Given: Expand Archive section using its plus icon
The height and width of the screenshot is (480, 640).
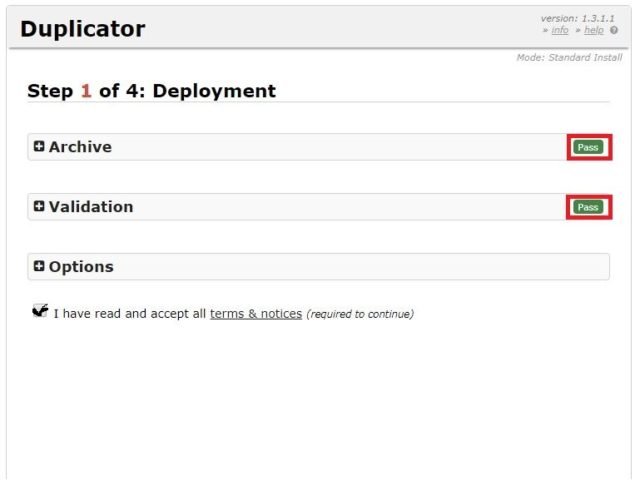Looking at the screenshot, I should pyautogui.click(x=39, y=147).
